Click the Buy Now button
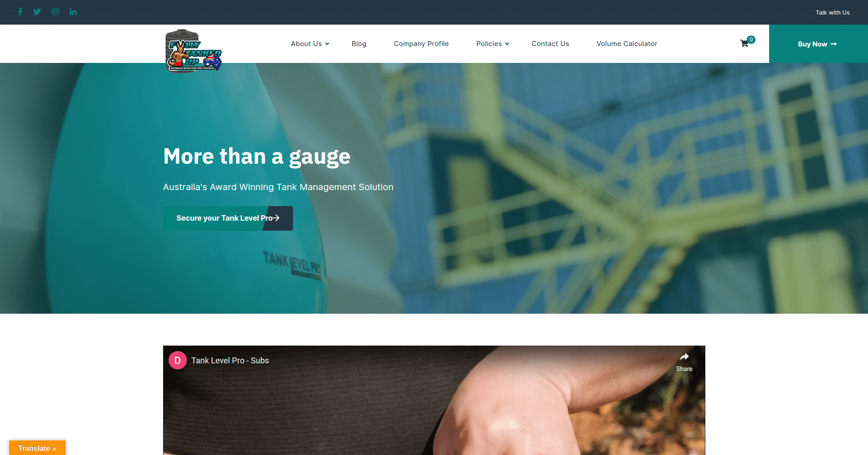Screen dimensions: 868x455 point(818,44)
